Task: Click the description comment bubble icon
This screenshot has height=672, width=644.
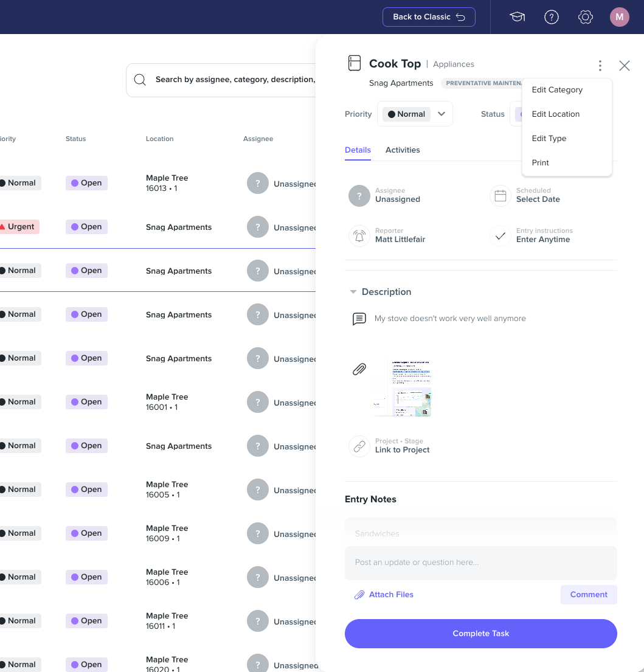Action: [359, 319]
